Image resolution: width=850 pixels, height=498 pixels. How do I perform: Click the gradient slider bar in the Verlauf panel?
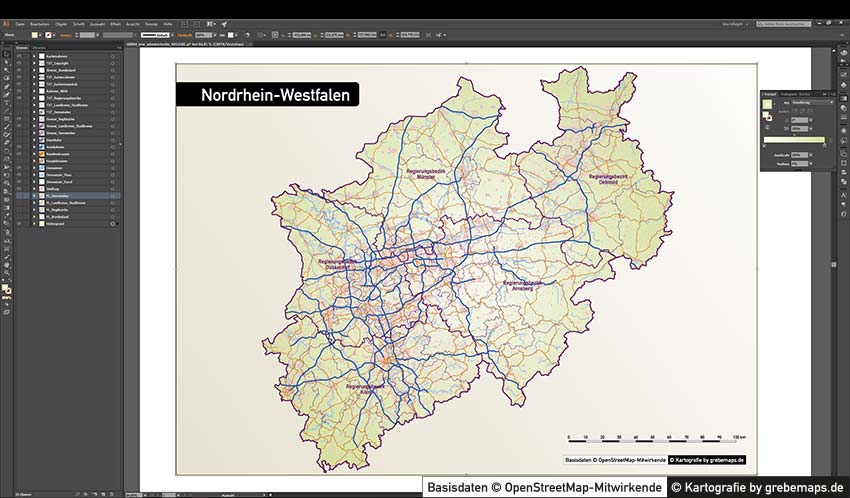(x=795, y=139)
